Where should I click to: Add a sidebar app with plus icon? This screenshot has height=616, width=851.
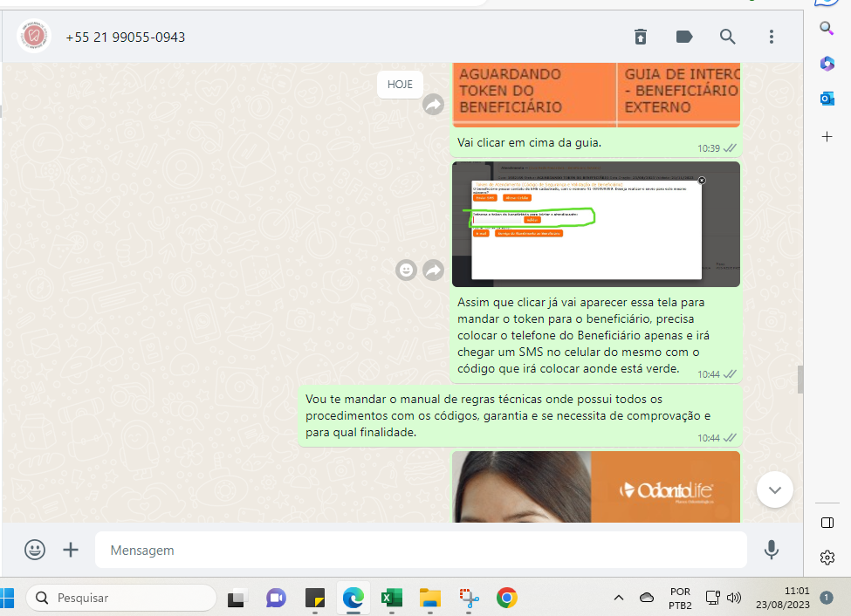pos(827,137)
